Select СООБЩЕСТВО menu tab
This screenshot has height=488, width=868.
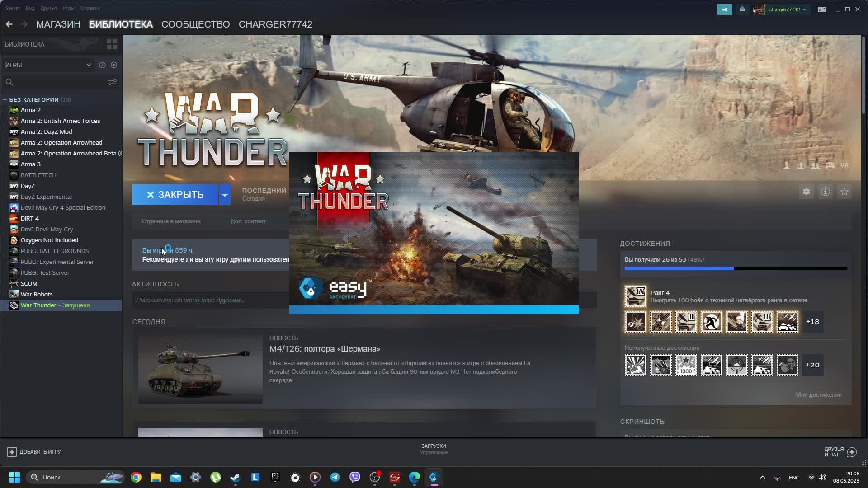coord(196,24)
